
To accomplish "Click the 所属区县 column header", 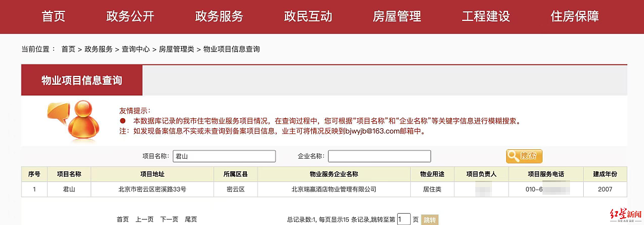I will coord(236,174).
